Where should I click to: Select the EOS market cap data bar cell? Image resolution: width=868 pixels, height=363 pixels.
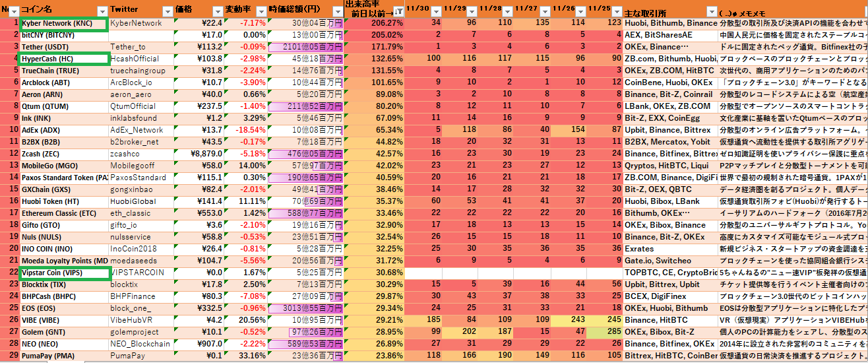(305, 308)
